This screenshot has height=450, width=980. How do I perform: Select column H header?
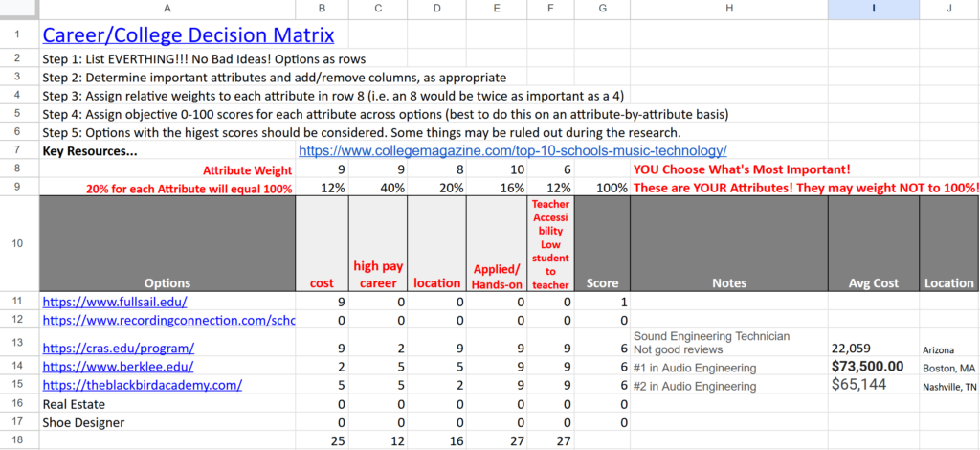(729, 9)
